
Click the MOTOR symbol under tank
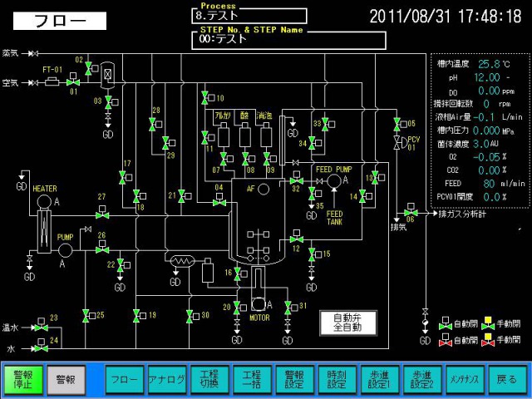pyautogui.click(x=259, y=304)
